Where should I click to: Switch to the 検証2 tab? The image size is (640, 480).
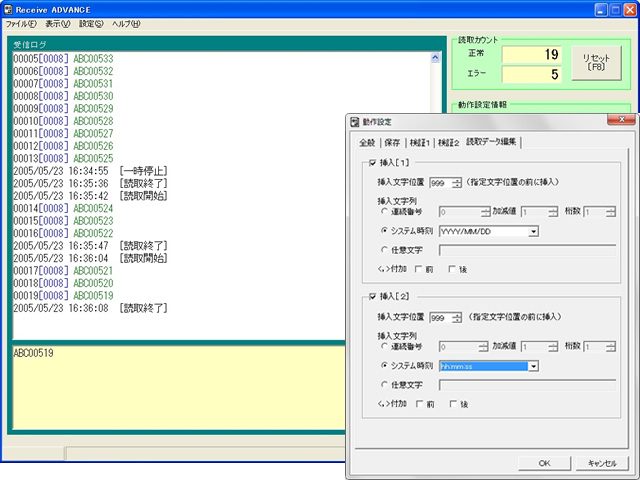[x=449, y=143]
